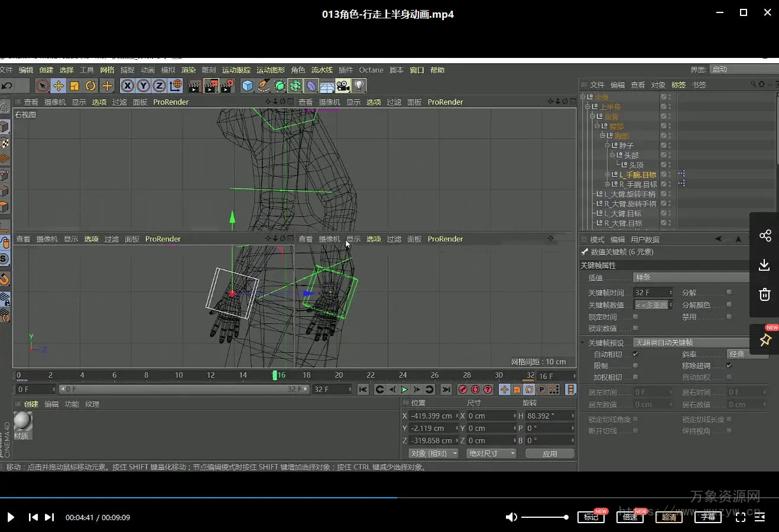The height and width of the screenshot is (532, 779).
Task: Enable the 锁定时间 checkbox
Action: [x=635, y=317]
